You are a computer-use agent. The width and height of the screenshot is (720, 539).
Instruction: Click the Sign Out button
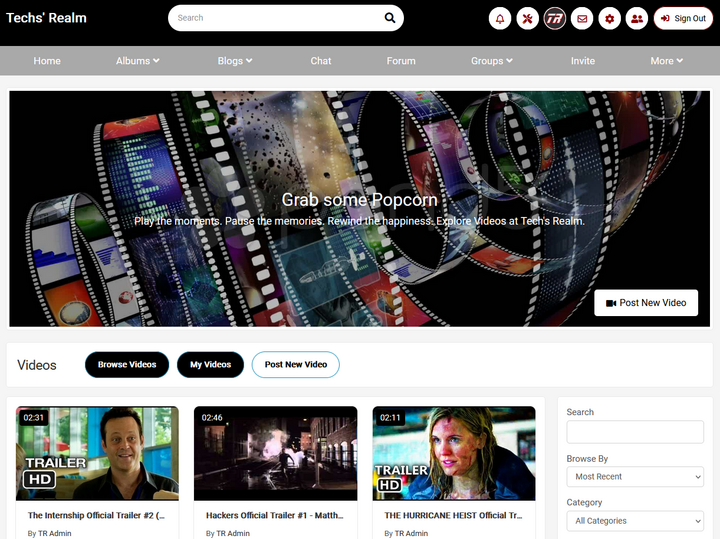click(x=683, y=18)
